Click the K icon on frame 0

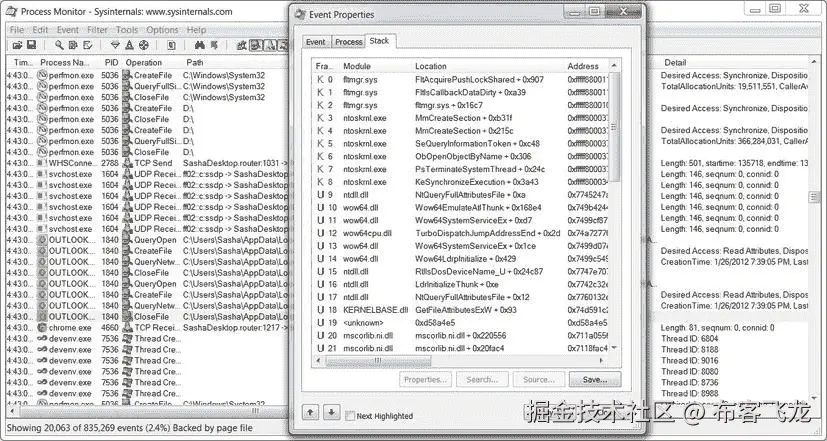[320, 80]
